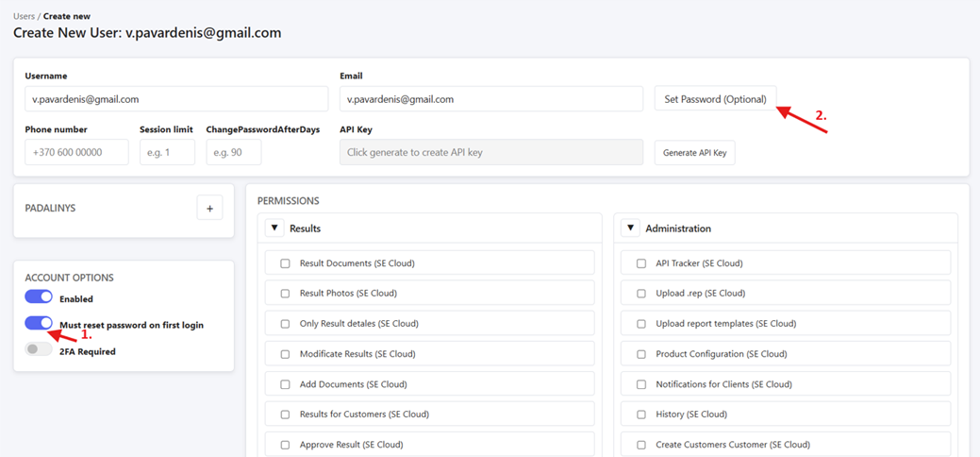Image resolution: width=980 pixels, height=457 pixels.
Task: Click the Phone number field
Action: [77, 152]
